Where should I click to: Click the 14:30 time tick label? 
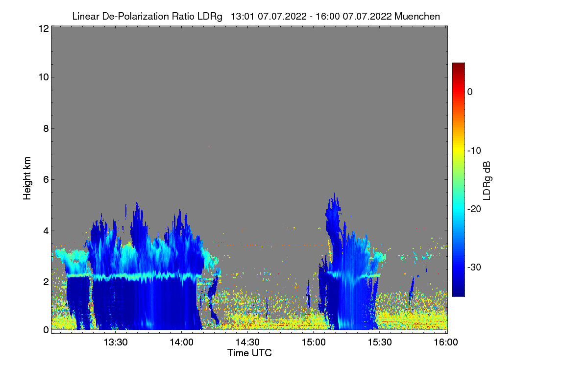coord(248,343)
